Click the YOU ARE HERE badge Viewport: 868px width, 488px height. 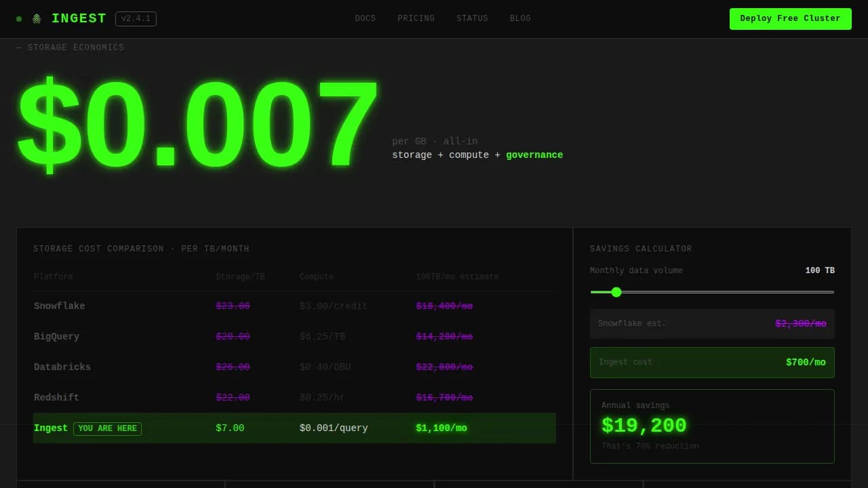[107, 428]
